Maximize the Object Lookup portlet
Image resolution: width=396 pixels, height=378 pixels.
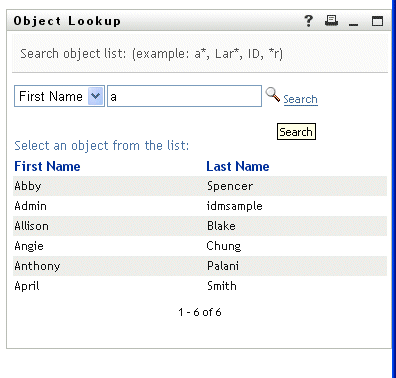[x=377, y=21]
